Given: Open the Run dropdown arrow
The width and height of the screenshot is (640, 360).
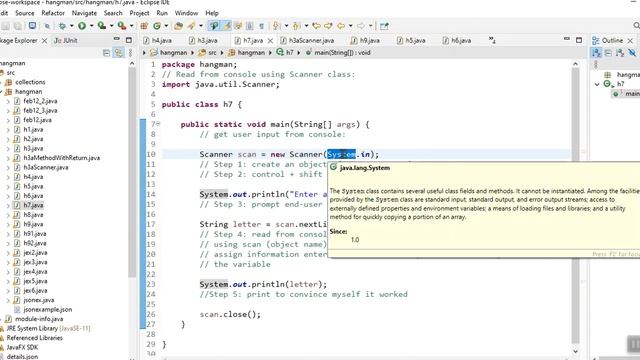Looking at the screenshot, I should 91,26.
